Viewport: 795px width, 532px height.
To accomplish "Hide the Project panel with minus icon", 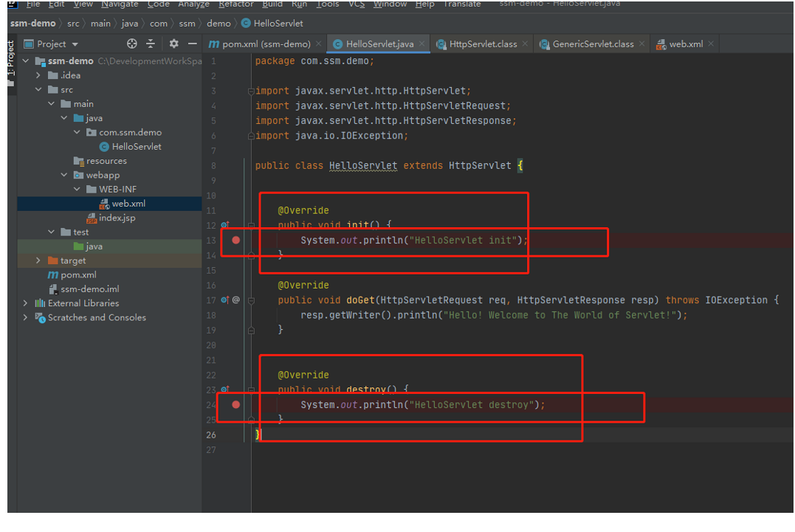I will 192,44.
